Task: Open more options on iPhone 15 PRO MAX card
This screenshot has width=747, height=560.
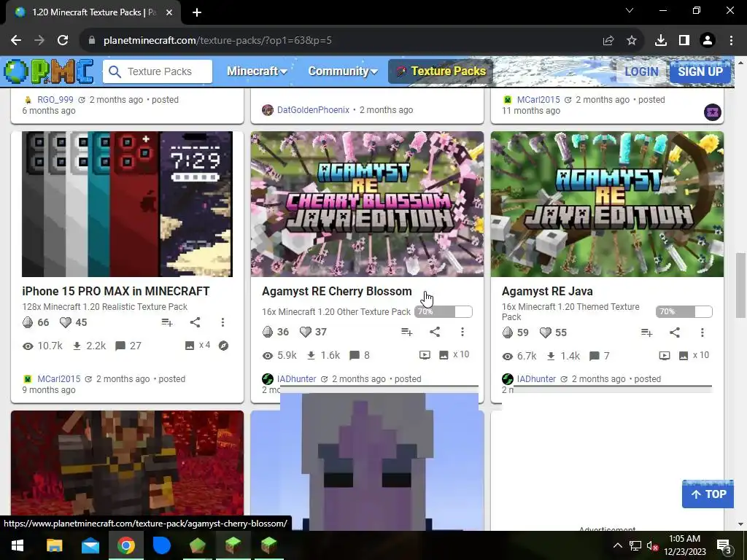Action: click(222, 322)
